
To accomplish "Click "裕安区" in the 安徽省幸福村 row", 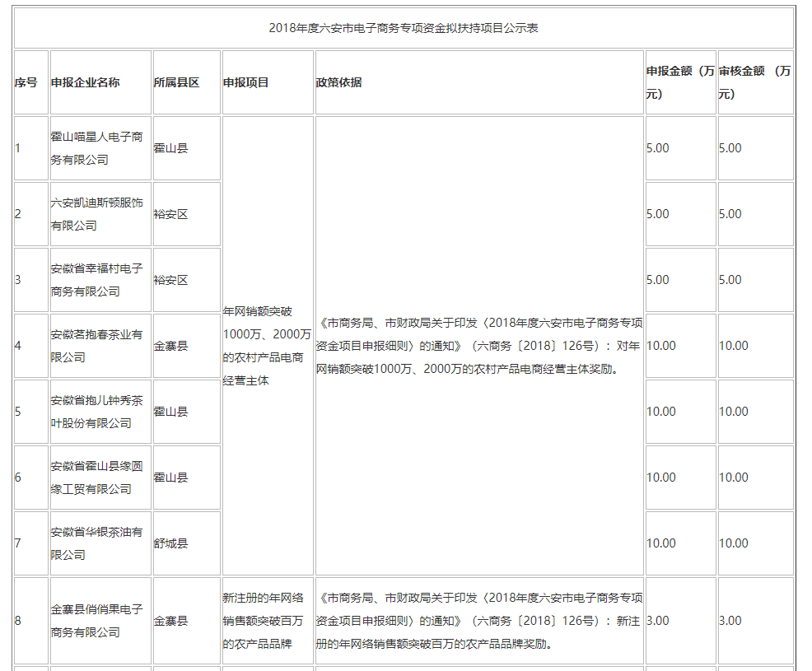I will coord(171,280).
